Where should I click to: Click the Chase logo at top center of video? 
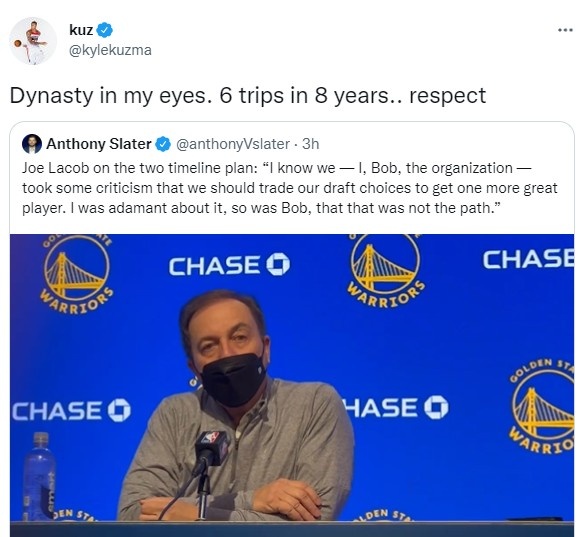click(x=229, y=265)
